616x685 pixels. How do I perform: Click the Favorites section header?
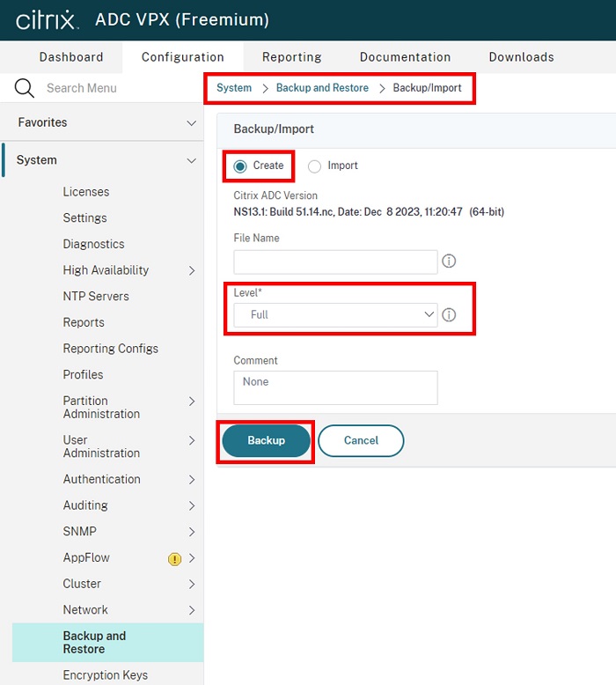point(102,122)
